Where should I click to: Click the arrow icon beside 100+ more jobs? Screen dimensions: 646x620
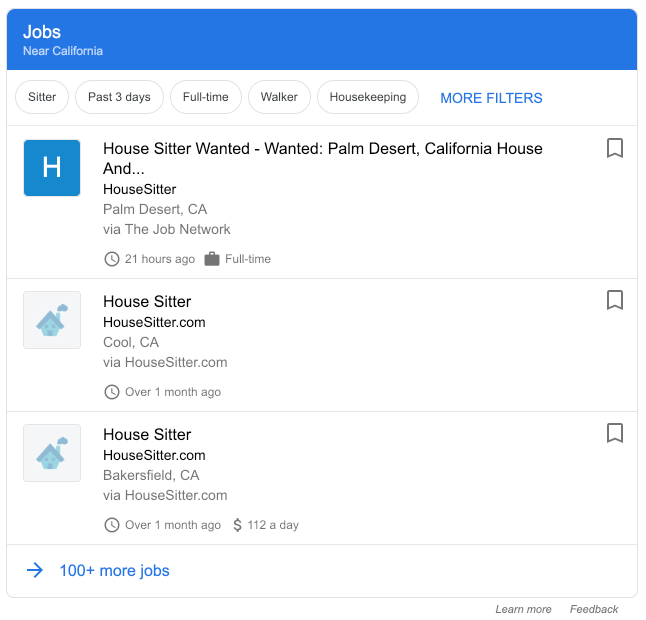click(35, 570)
